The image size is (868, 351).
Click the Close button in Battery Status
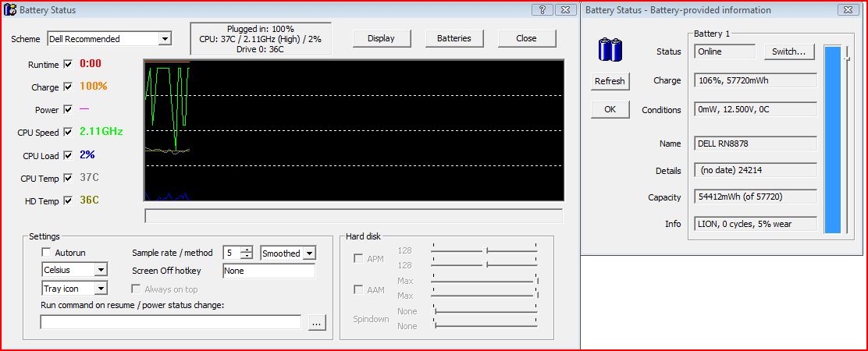click(526, 39)
